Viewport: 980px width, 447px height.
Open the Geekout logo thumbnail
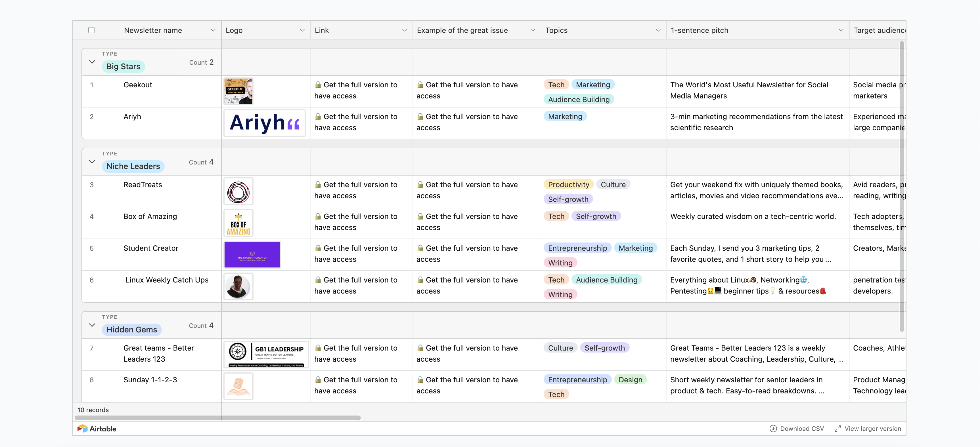click(238, 91)
